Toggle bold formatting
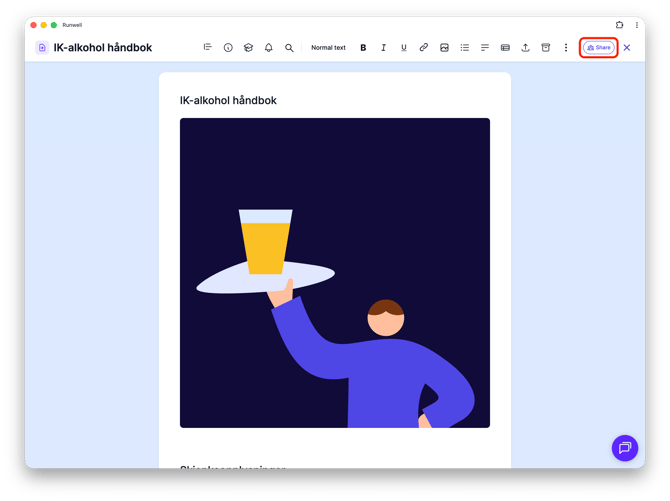The height and width of the screenshot is (501, 670). [x=363, y=47]
